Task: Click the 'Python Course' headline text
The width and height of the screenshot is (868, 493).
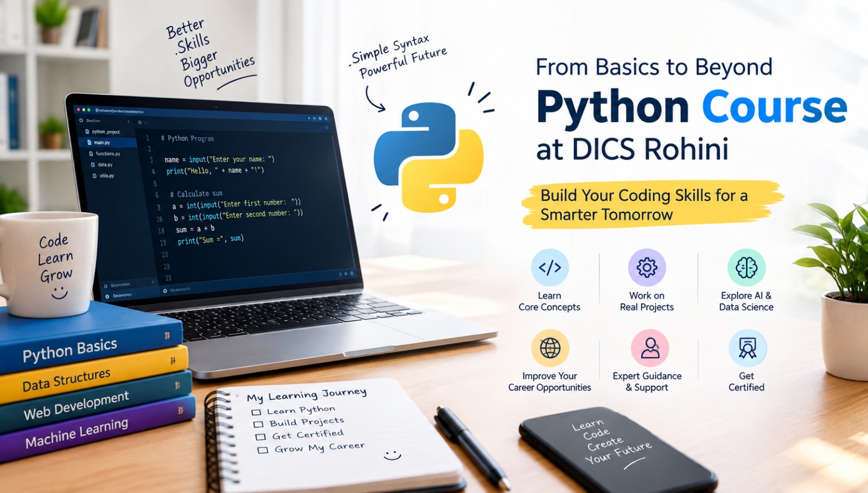Action: click(x=692, y=108)
